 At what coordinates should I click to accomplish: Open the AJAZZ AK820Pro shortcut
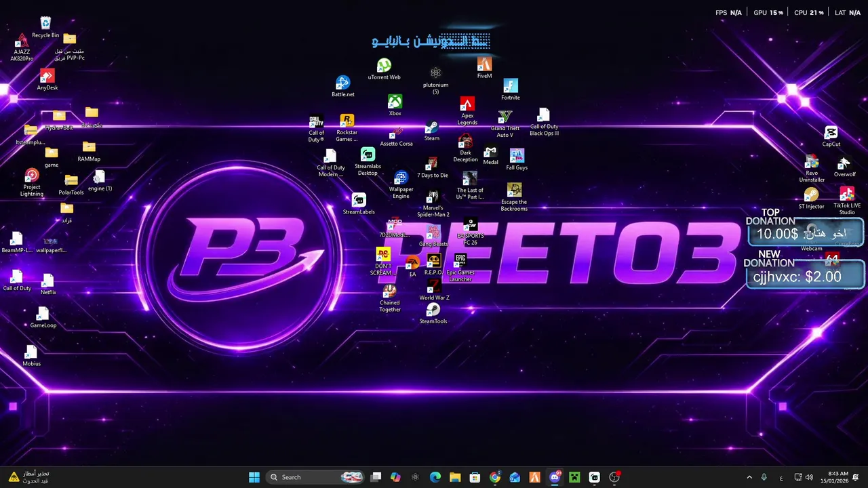[x=22, y=46]
